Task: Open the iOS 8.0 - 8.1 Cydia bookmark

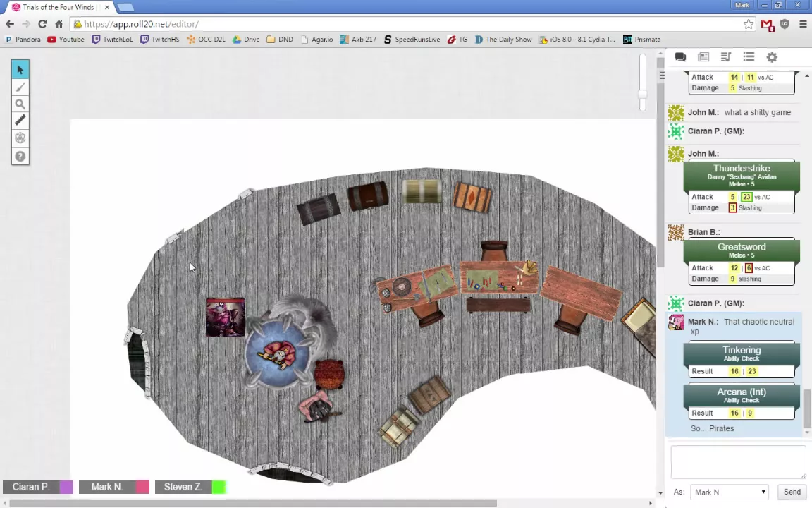Action: (577, 40)
